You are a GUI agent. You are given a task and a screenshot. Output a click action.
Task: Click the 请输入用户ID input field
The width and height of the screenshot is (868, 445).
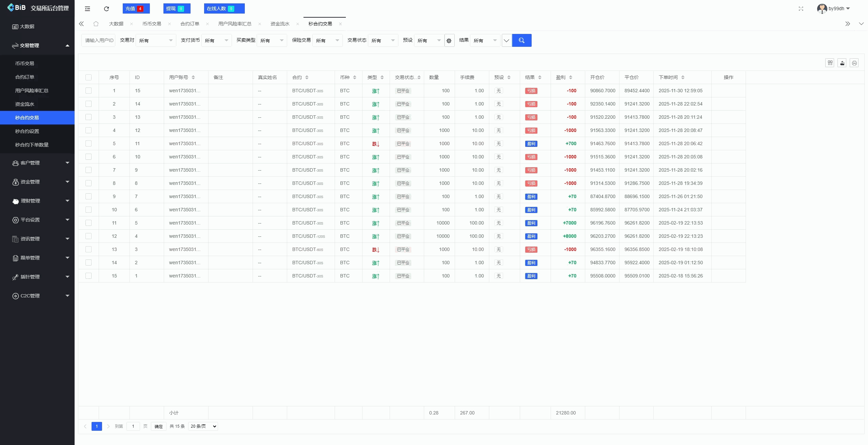coord(98,40)
